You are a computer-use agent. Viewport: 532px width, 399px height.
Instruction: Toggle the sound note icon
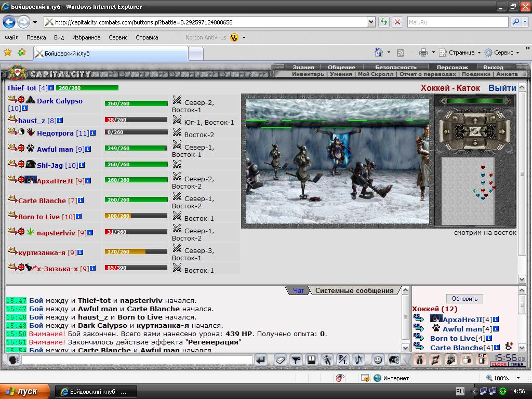[x=358, y=360]
